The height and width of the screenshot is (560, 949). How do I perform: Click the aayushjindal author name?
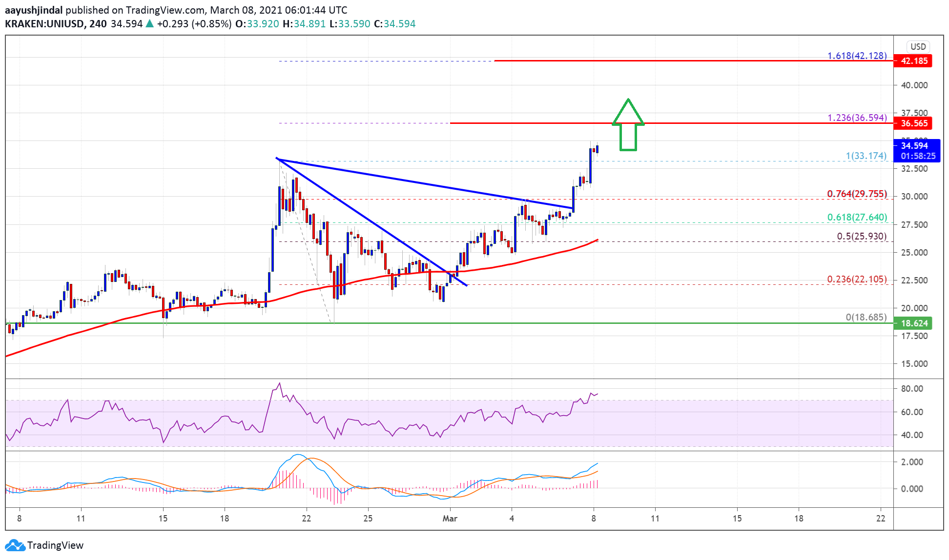(34, 10)
